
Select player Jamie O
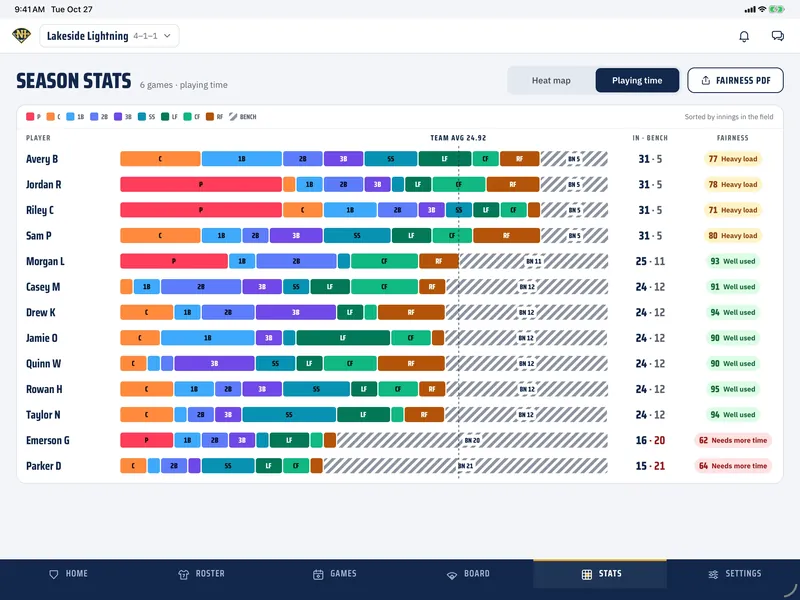[42, 338]
